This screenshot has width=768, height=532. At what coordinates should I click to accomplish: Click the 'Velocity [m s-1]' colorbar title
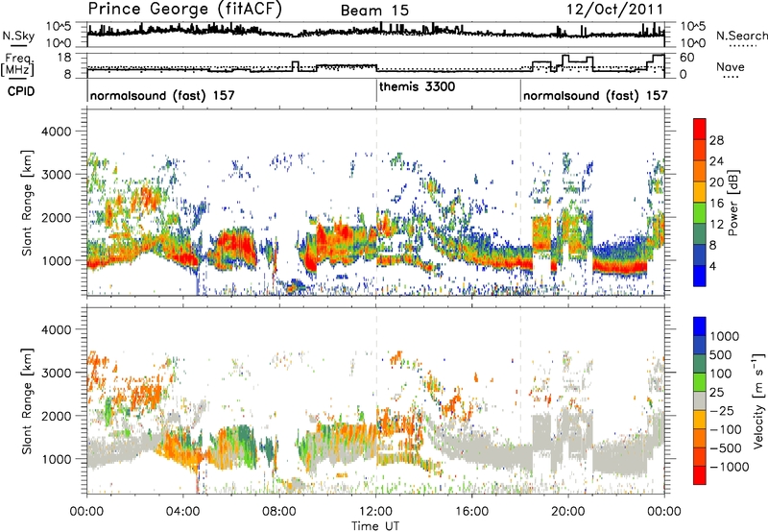pyautogui.click(x=758, y=400)
